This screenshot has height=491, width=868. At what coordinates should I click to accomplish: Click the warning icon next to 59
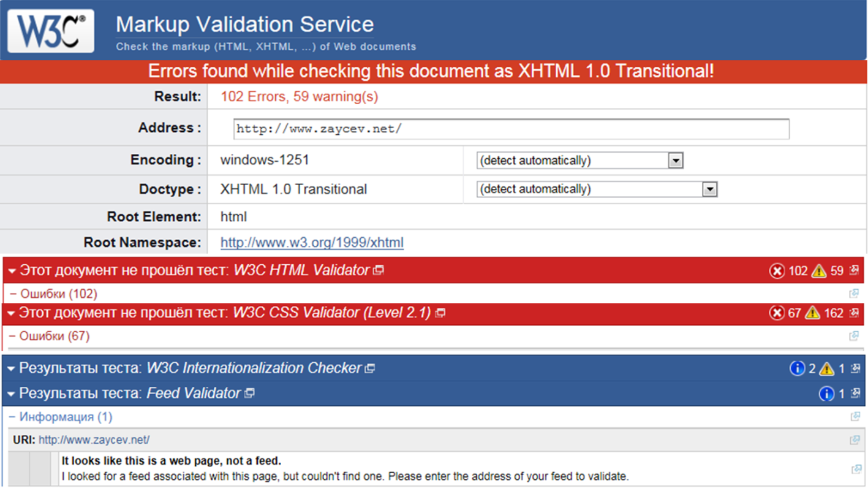(819, 271)
